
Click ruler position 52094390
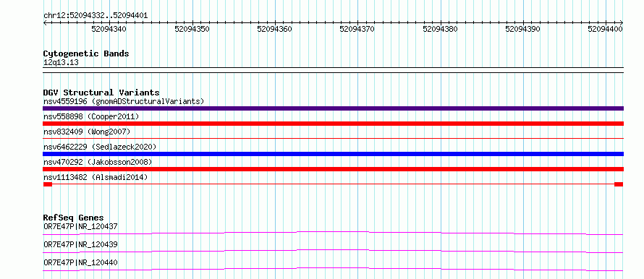pyautogui.click(x=523, y=29)
